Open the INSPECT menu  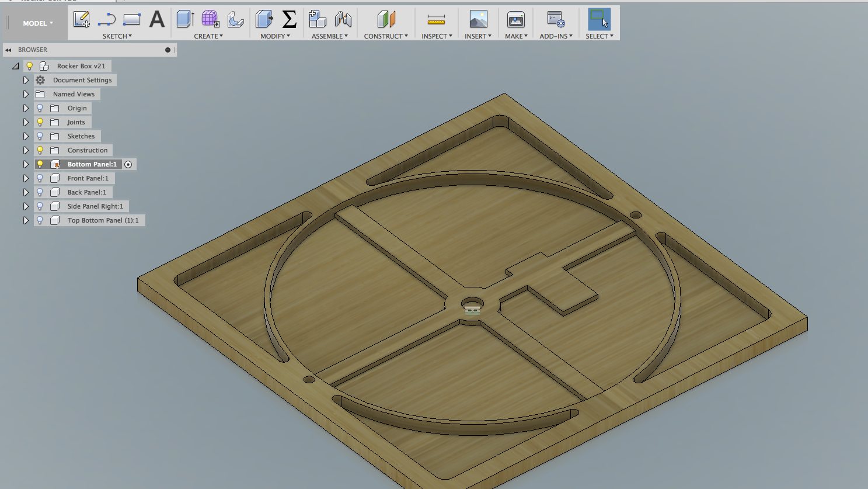point(437,36)
